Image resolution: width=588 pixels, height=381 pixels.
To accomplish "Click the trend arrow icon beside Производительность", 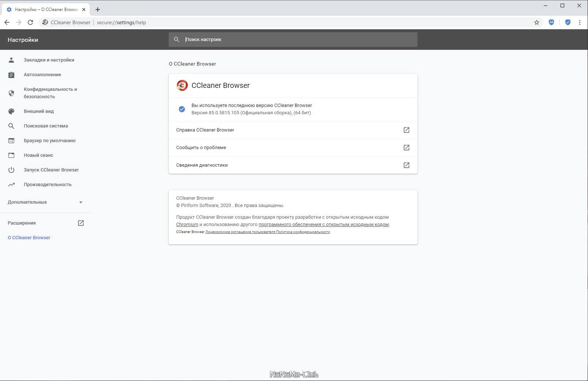I will coord(11,185).
